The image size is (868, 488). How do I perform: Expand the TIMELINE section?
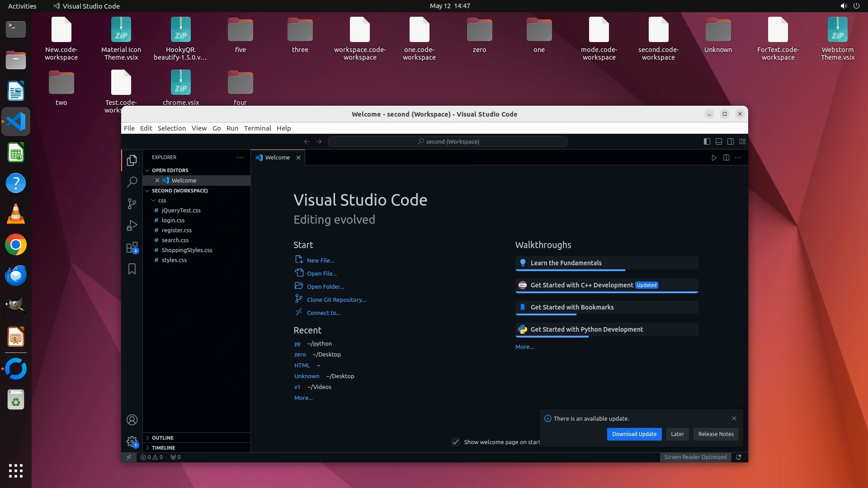pos(163,448)
